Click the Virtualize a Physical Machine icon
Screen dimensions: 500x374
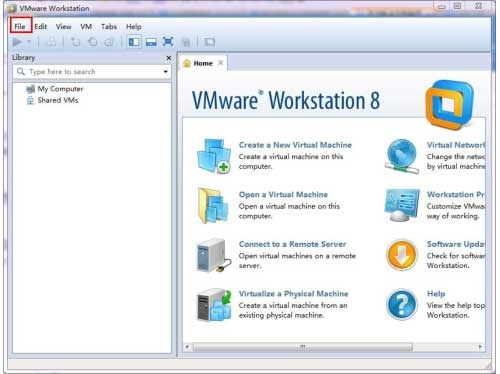click(x=214, y=305)
